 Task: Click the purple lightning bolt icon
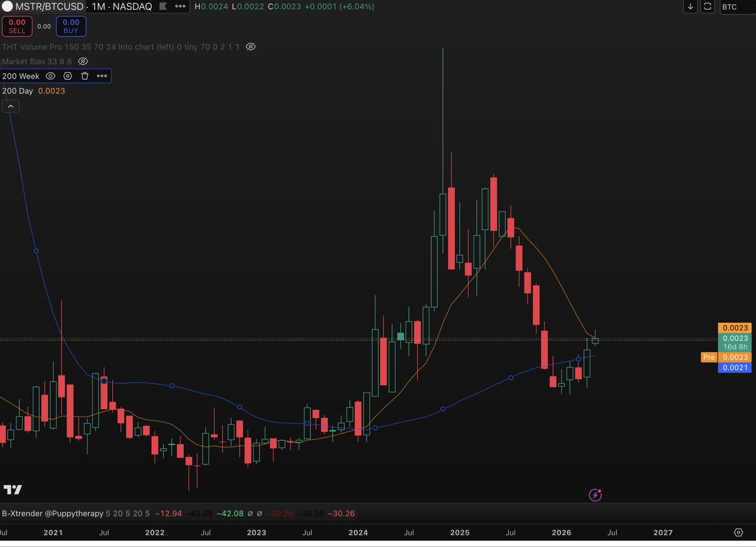coord(595,495)
